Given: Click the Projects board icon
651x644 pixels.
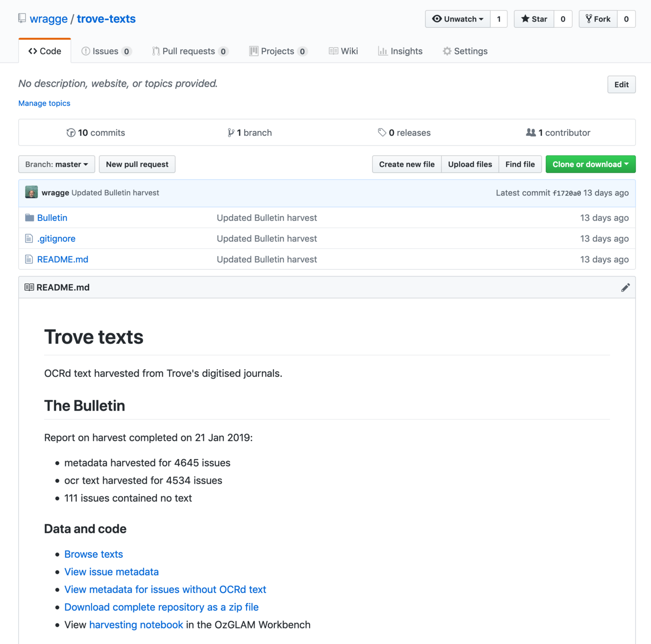Looking at the screenshot, I should (x=254, y=51).
